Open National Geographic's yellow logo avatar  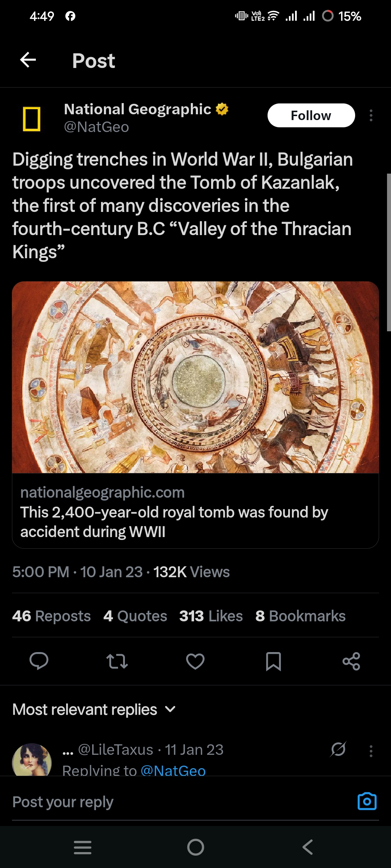click(31, 119)
